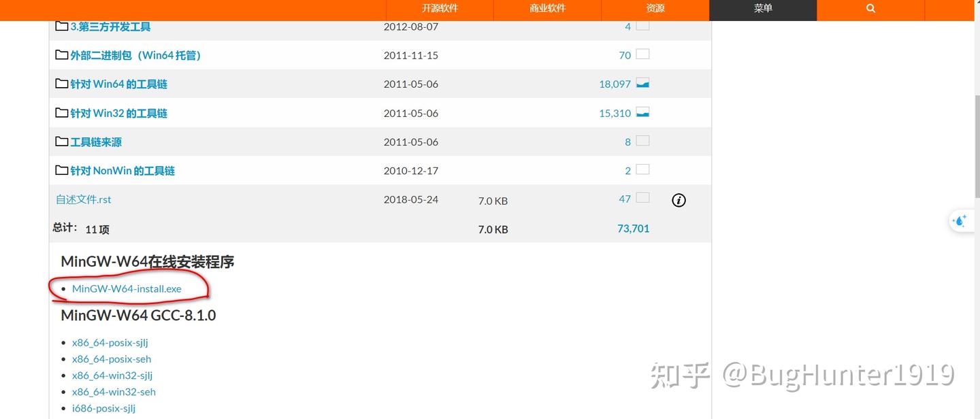Click the floating water-drop widget icon
Viewport: 980px width, 419px height.
960,221
